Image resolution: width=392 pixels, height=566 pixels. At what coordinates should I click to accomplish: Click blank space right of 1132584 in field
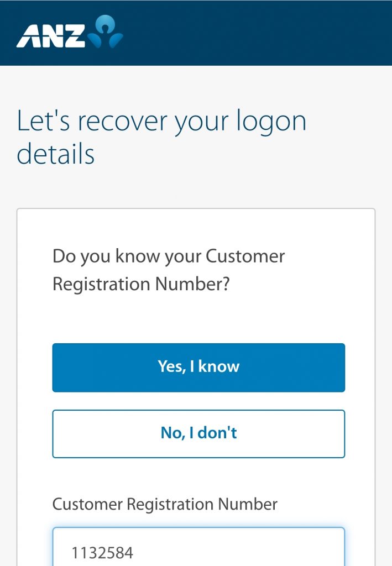[238, 553]
